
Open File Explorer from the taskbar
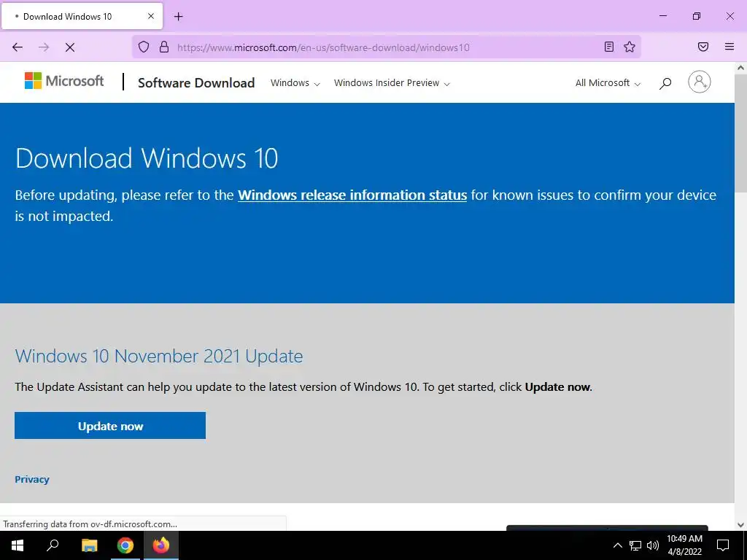tap(89, 545)
